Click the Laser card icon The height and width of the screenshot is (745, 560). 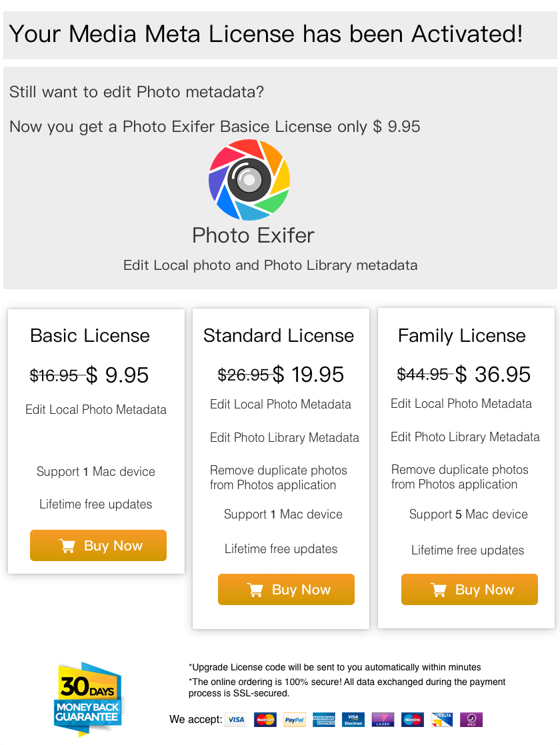383,719
